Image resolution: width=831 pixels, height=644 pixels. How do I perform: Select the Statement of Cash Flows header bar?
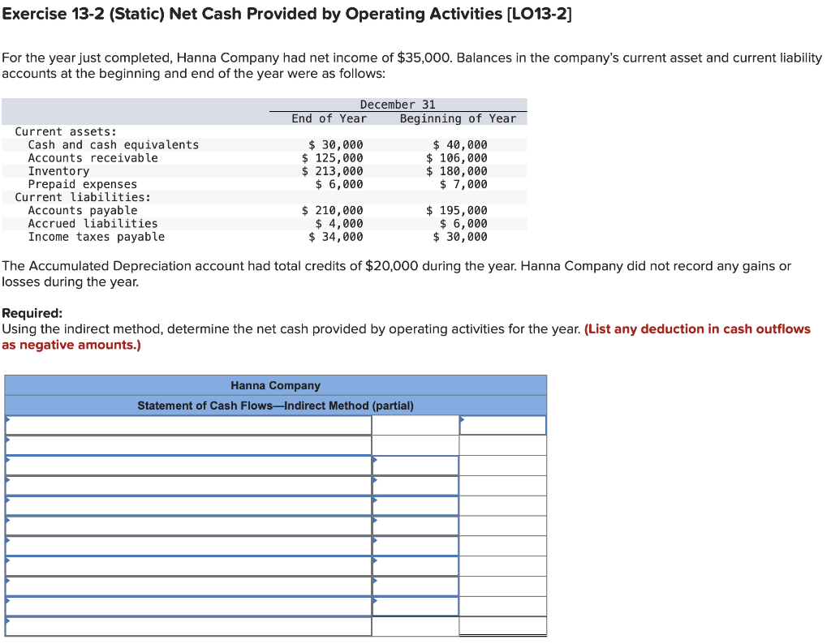click(275, 405)
